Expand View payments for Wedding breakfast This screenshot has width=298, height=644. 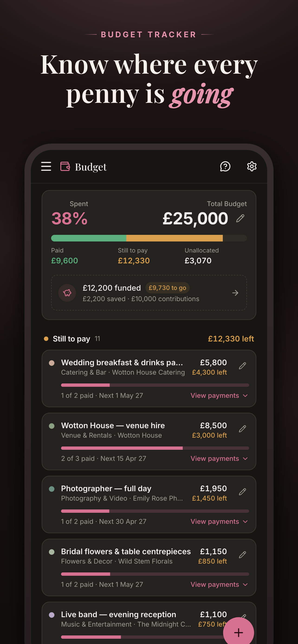point(219,395)
